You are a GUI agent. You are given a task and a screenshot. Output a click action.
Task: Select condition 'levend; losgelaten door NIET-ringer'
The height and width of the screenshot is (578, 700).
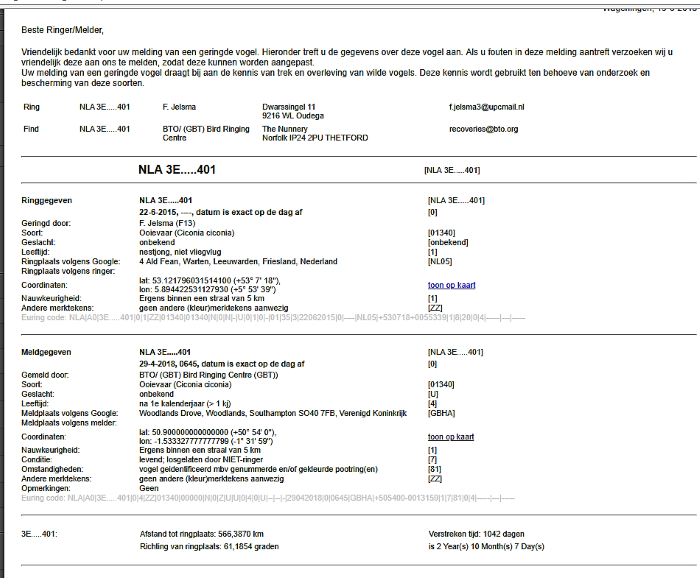coord(201,460)
